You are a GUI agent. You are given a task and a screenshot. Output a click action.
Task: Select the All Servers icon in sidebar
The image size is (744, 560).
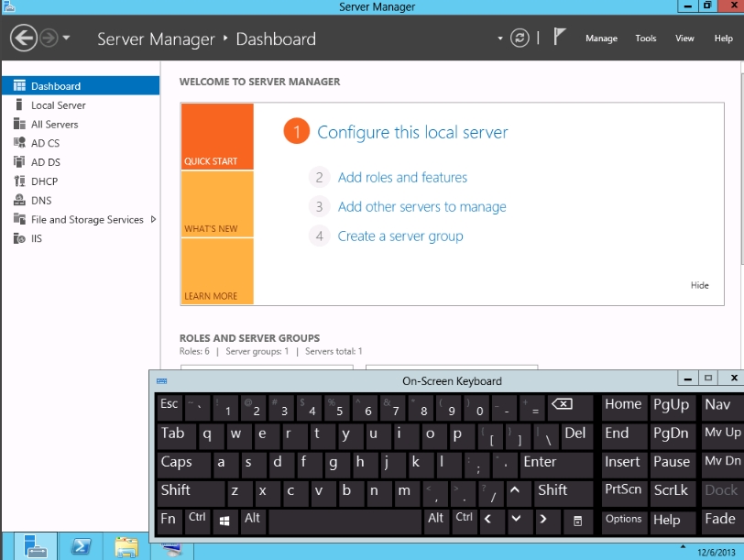pyautogui.click(x=19, y=124)
